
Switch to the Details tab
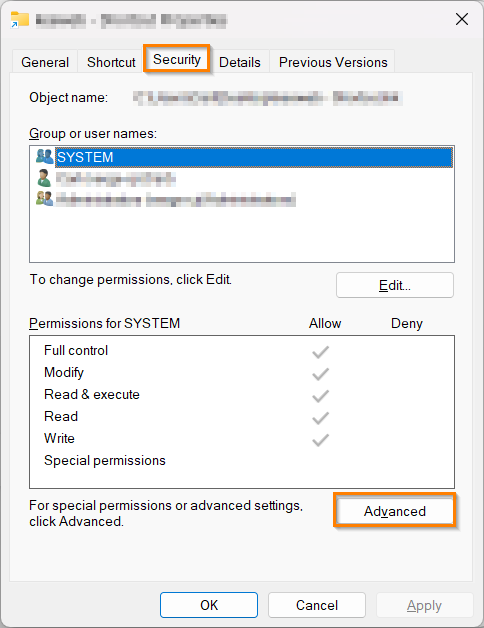240,62
